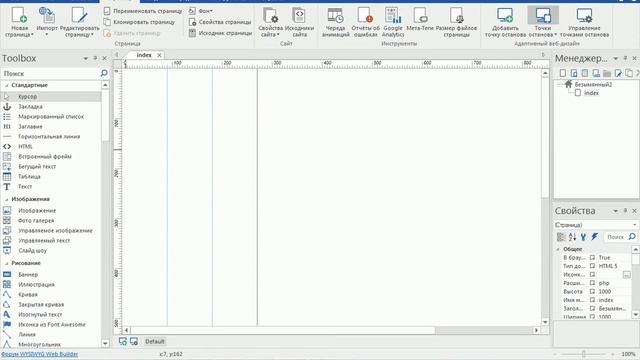Select the Изображение tool
This screenshot has width=640, height=360.
click(51, 211)
